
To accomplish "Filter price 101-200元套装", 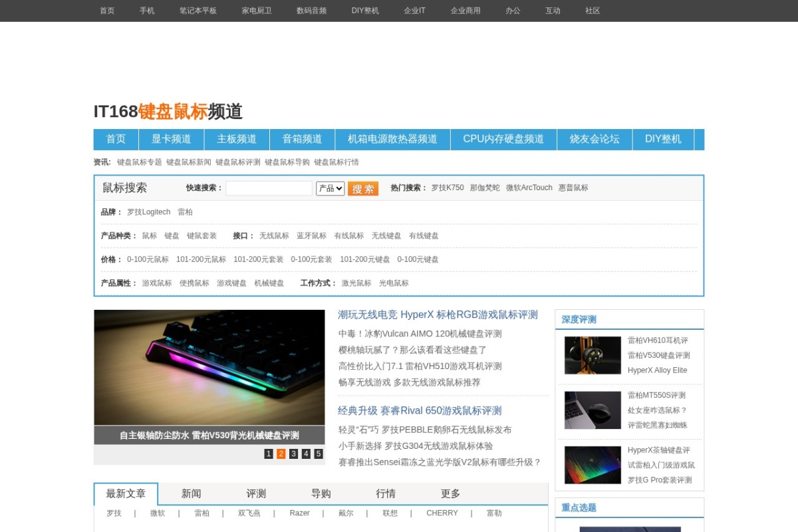I will click(258, 259).
